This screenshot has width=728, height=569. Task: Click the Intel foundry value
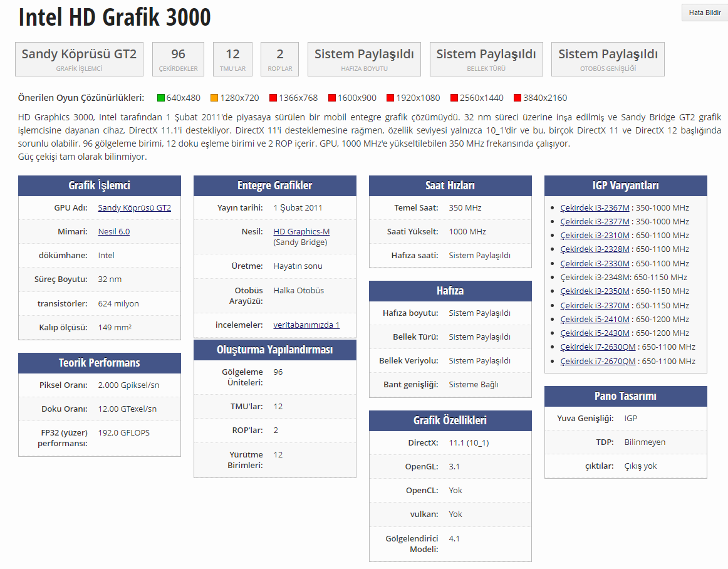[107, 256]
